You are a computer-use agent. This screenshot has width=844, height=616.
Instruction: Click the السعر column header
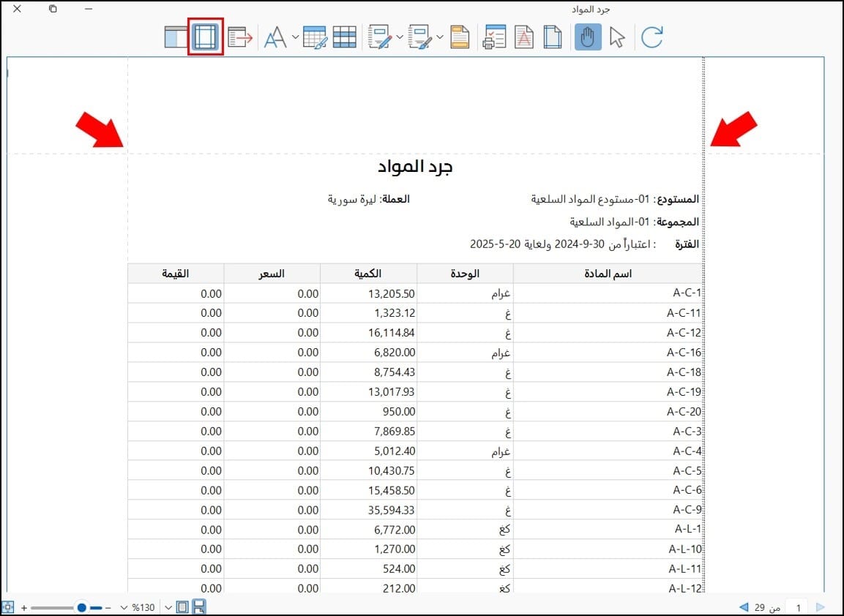[272, 274]
